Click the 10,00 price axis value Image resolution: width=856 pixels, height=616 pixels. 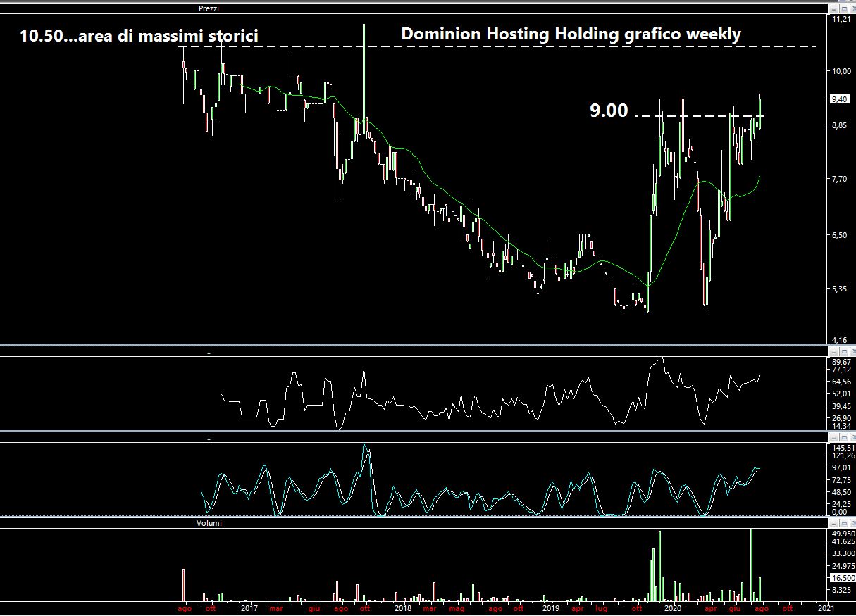(x=842, y=71)
